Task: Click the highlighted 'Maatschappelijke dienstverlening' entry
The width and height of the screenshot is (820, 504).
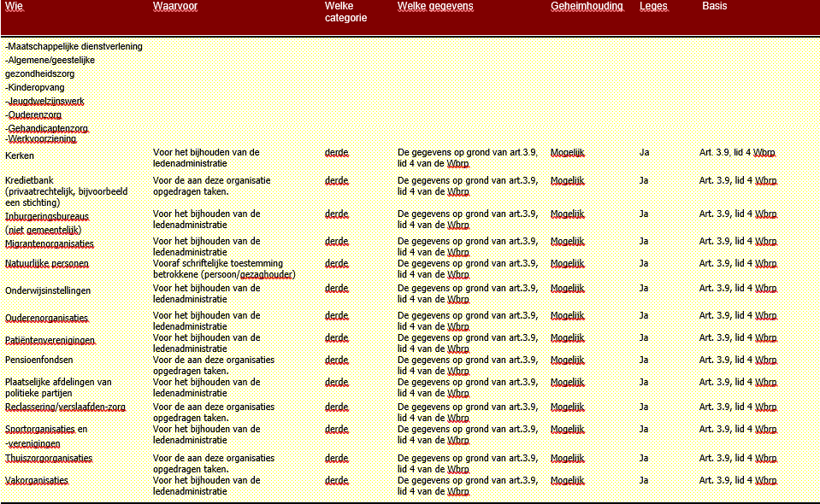Action: coord(74,46)
